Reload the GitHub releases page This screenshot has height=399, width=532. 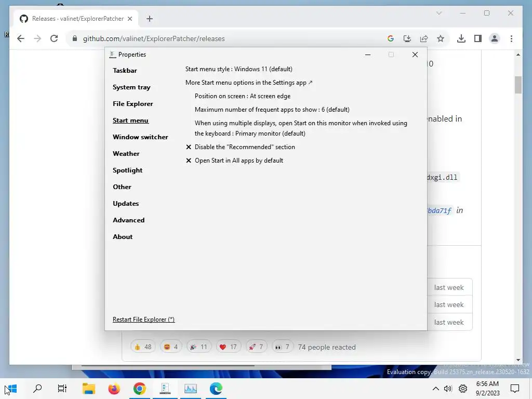coord(54,38)
